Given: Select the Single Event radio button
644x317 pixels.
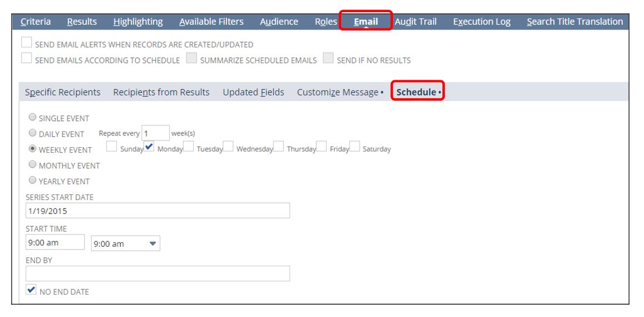Looking at the screenshot, I should click(33, 118).
